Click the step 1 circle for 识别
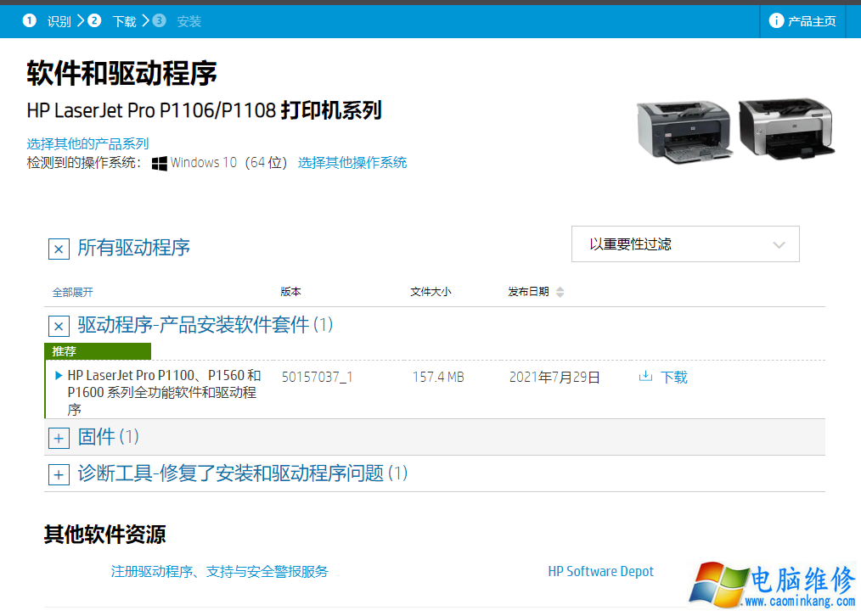The width and height of the screenshot is (861, 616). coord(29,21)
